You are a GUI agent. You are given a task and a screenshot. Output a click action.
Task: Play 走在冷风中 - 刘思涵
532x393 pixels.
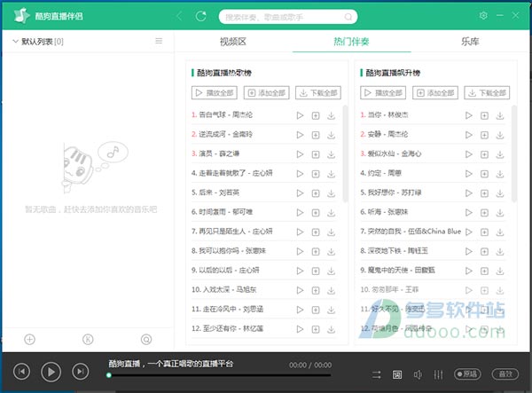[300, 310]
